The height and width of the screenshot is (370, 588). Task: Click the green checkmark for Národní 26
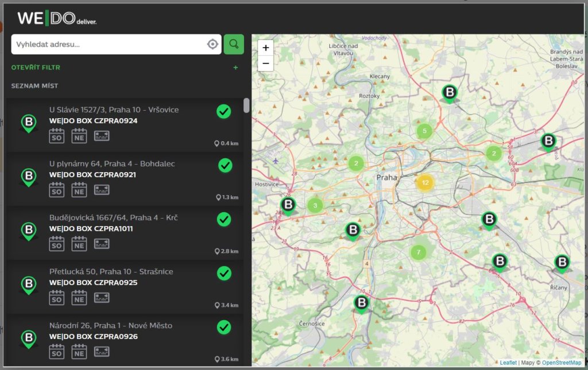225,327
